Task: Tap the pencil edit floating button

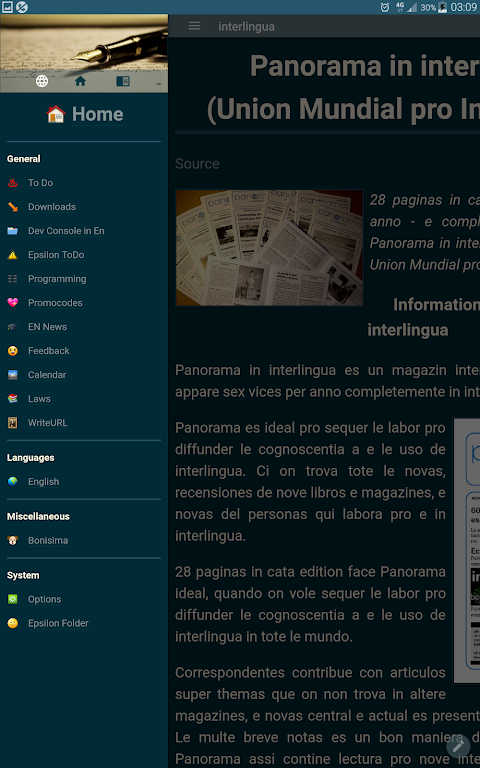Action: [x=458, y=746]
